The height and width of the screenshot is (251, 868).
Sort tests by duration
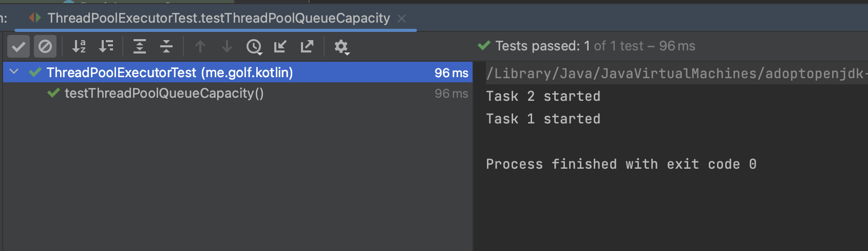(106, 47)
